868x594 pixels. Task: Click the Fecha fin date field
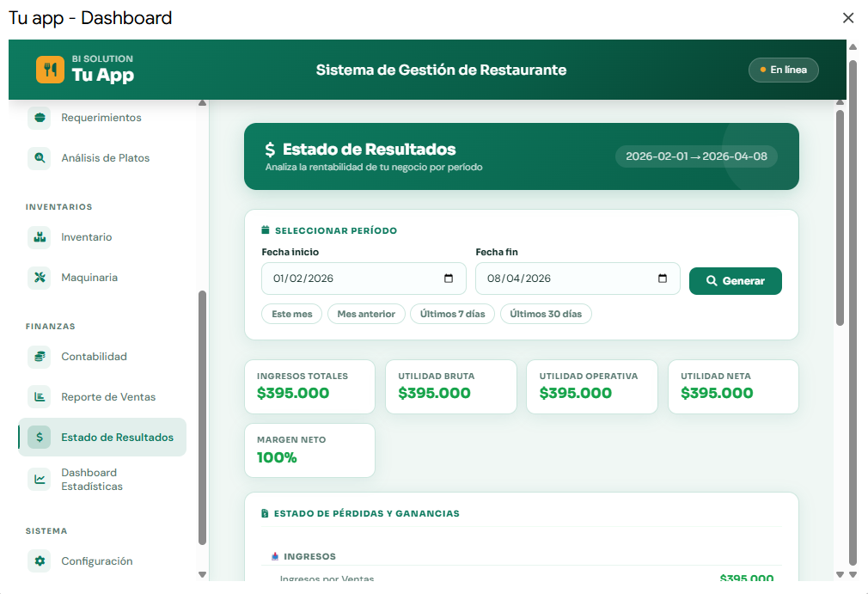tap(578, 279)
